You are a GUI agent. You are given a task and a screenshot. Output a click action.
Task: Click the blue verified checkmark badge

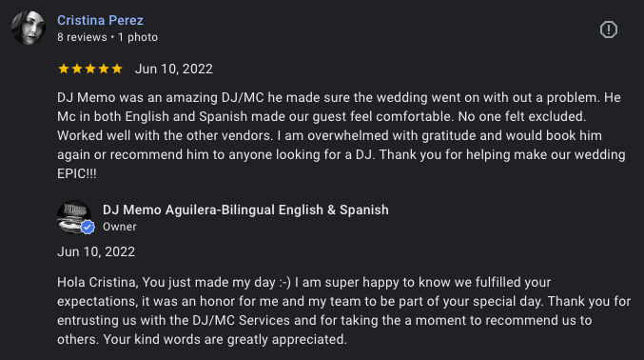coord(88,227)
